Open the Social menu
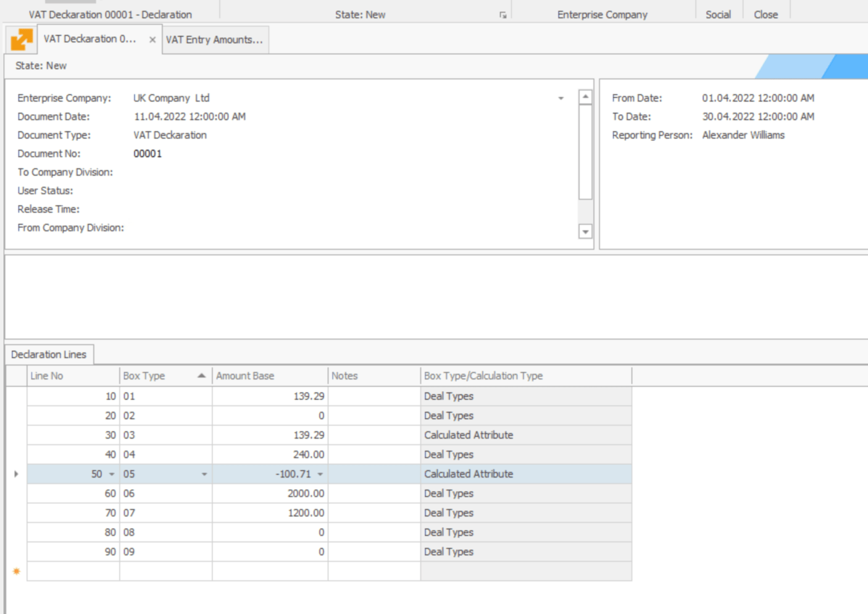 click(x=717, y=15)
